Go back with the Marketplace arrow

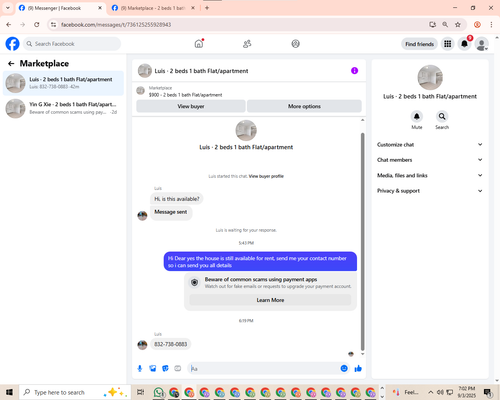point(11,63)
